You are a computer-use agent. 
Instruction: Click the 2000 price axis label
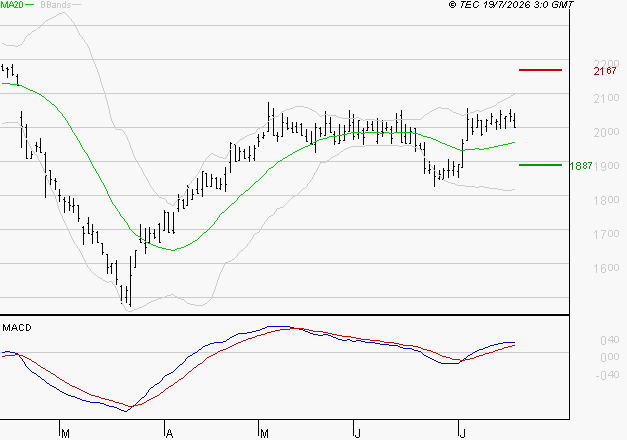coord(607,132)
